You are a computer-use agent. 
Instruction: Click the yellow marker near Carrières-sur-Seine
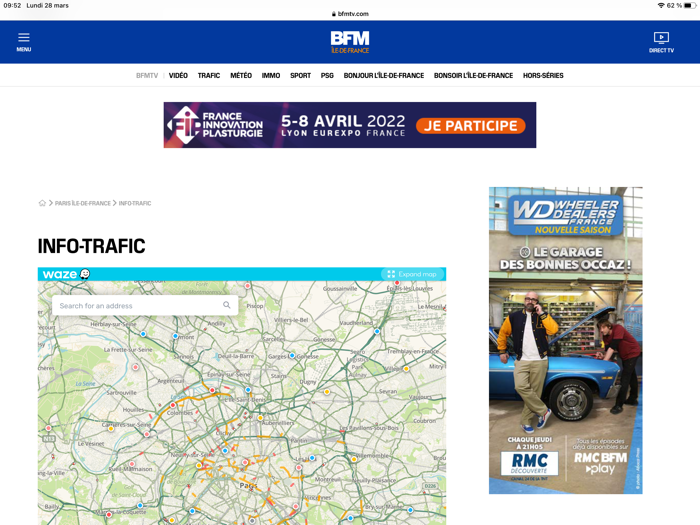111,429
